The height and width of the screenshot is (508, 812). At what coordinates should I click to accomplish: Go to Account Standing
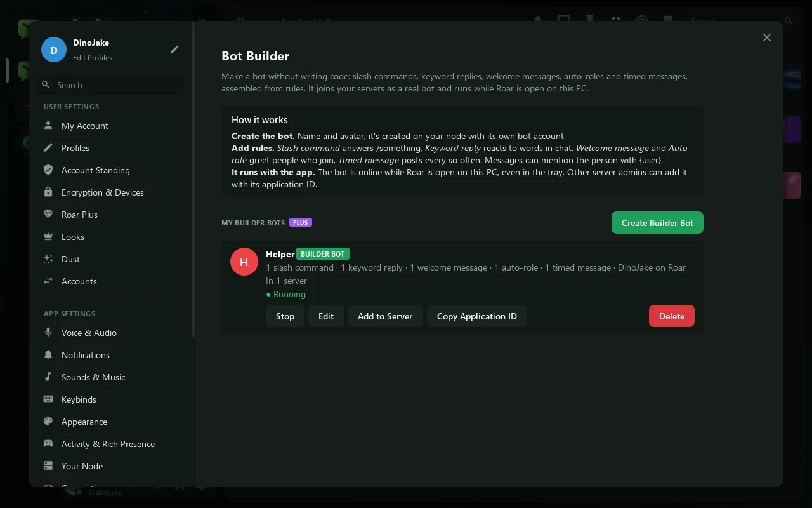tap(110, 170)
